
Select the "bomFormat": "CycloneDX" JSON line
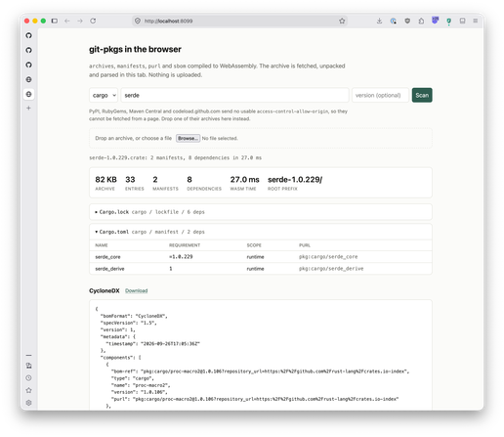pyautogui.click(x=134, y=316)
